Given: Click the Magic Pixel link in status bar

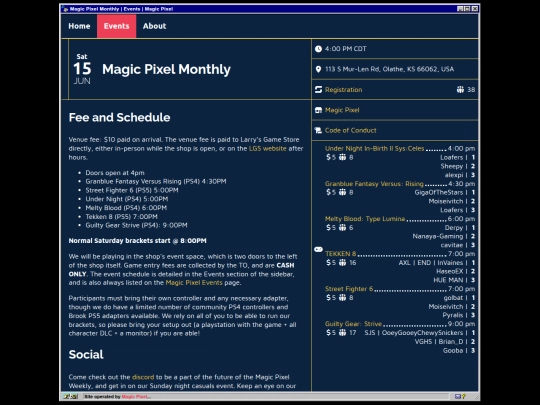Looking at the screenshot, I should pos(135,397).
